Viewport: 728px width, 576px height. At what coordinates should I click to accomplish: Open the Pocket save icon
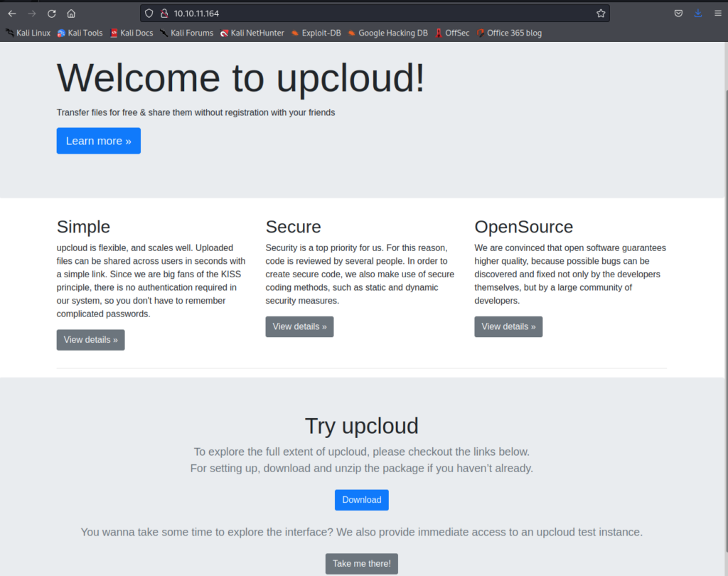678,14
